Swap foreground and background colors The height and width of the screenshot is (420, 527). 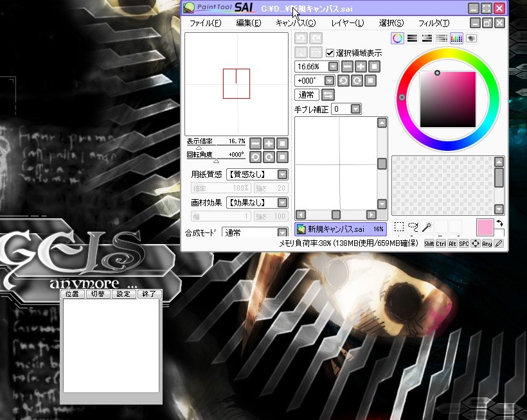click(499, 223)
